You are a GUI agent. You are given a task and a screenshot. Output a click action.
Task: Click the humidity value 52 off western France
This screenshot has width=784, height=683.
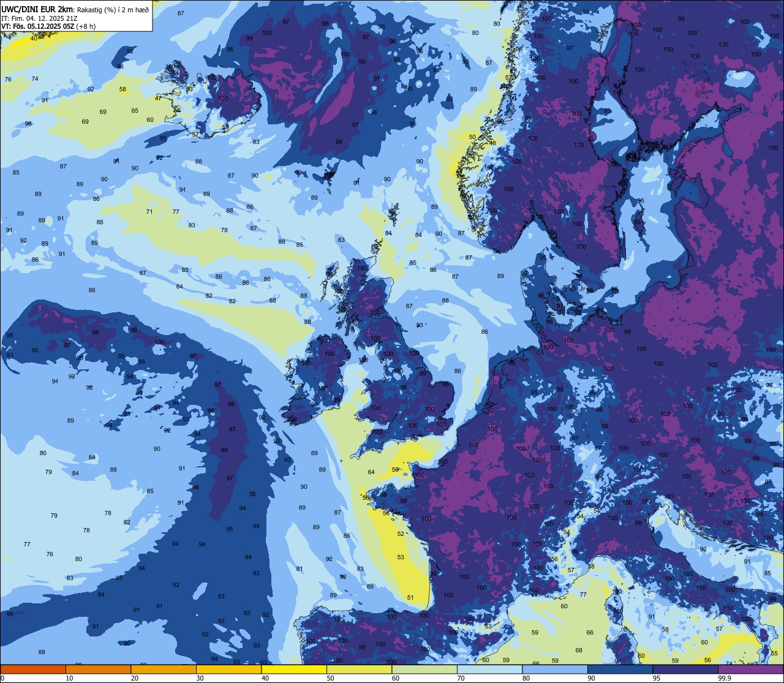pos(401,534)
